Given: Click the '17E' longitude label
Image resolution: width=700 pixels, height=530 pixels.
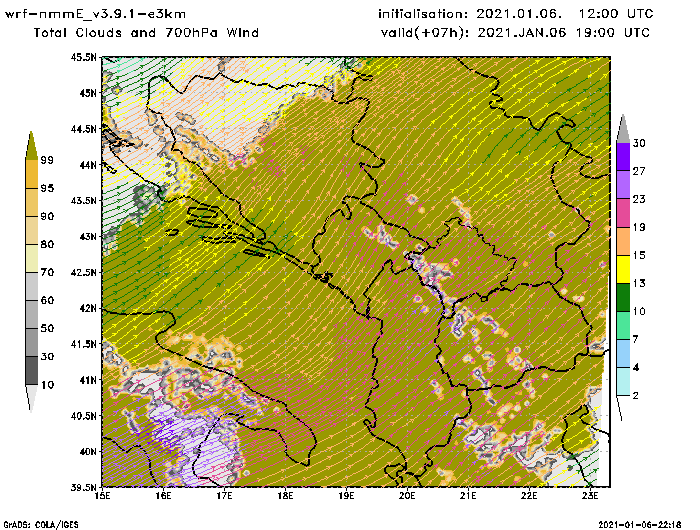Looking at the screenshot, I should [225, 496].
